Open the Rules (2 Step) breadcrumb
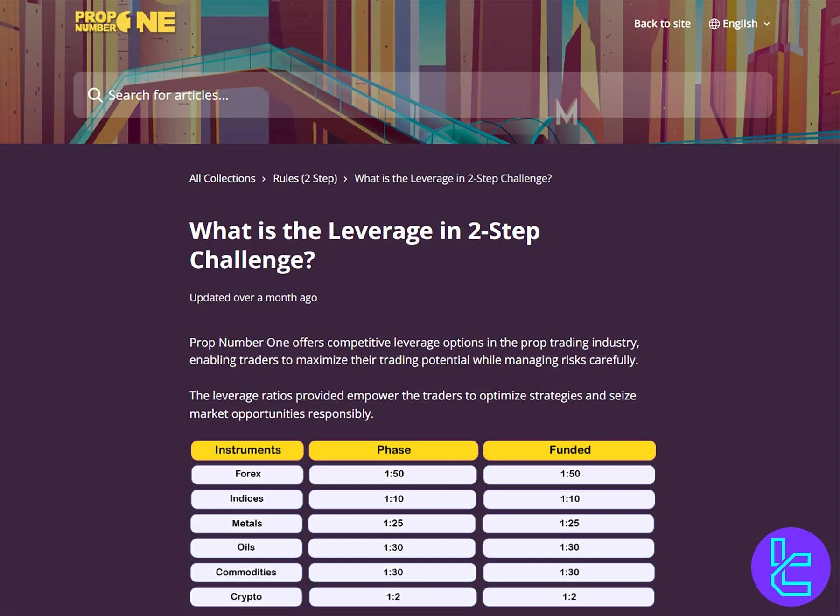 pos(305,178)
